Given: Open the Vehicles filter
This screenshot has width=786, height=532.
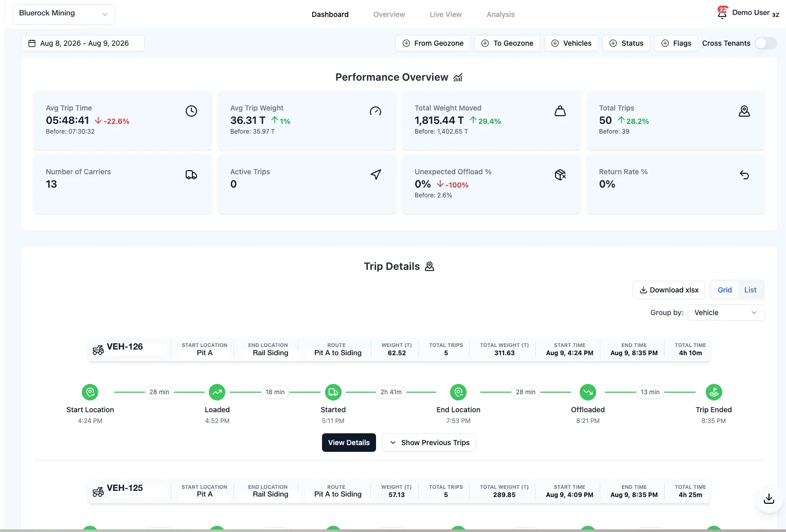Looking at the screenshot, I should point(571,43).
